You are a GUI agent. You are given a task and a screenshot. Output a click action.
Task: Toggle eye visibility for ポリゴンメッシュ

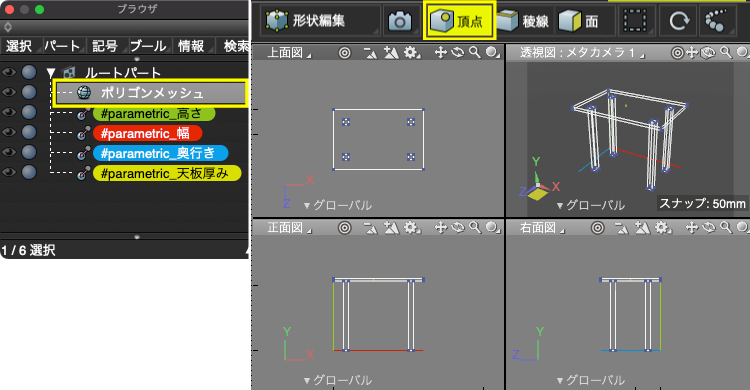tap(9, 92)
